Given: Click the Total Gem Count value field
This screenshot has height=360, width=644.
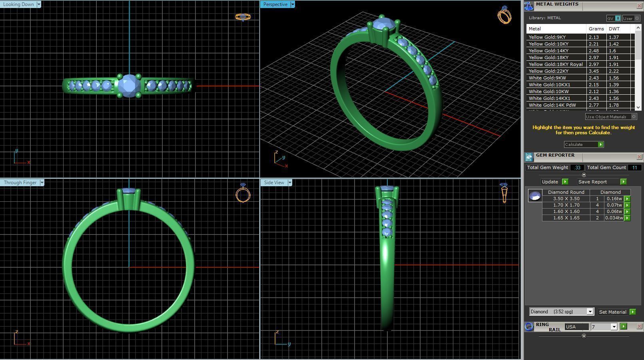Looking at the screenshot, I should click(634, 167).
